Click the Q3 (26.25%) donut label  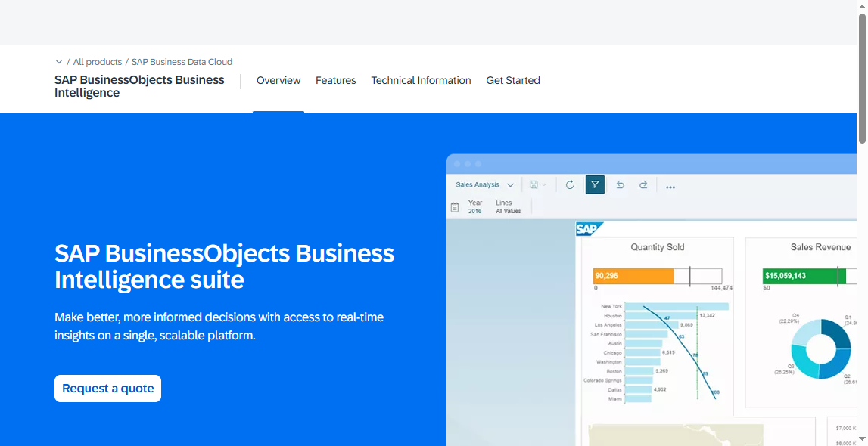784,369
